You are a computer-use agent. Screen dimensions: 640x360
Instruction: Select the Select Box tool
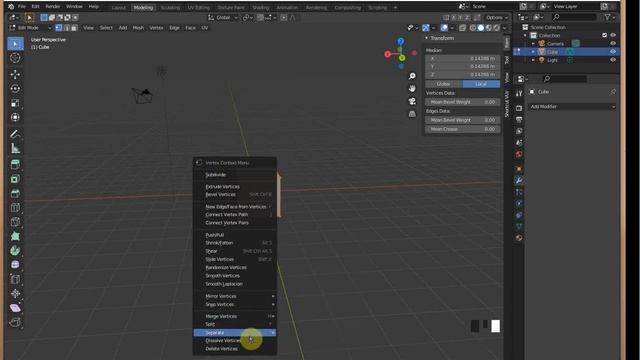click(x=16, y=44)
